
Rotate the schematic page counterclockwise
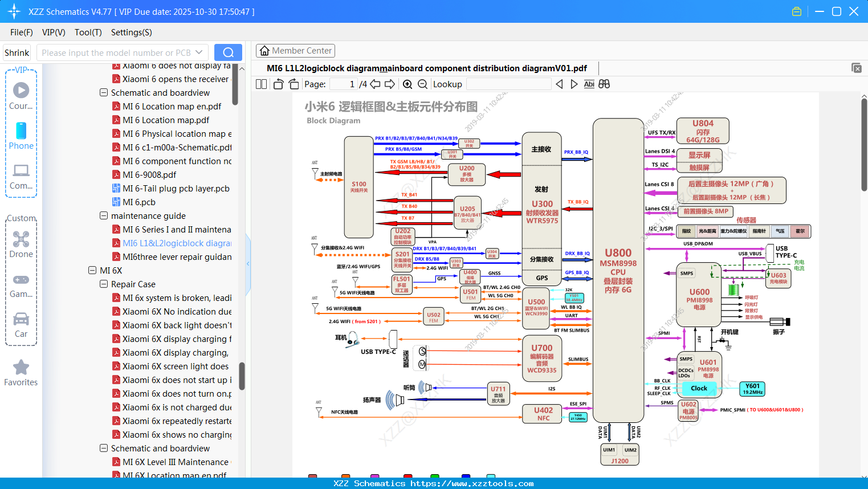(278, 83)
